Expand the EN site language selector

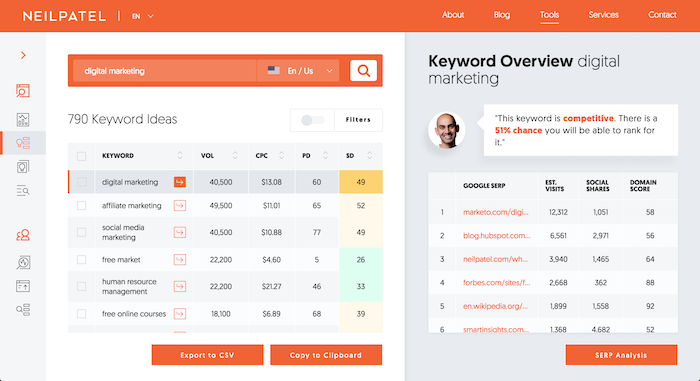tap(142, 16)
